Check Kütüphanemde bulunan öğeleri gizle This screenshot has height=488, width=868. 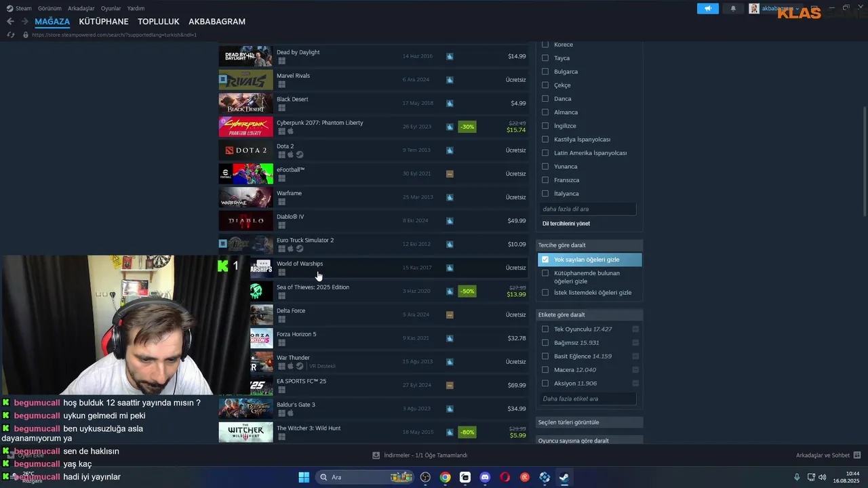(x=545, y=273)
